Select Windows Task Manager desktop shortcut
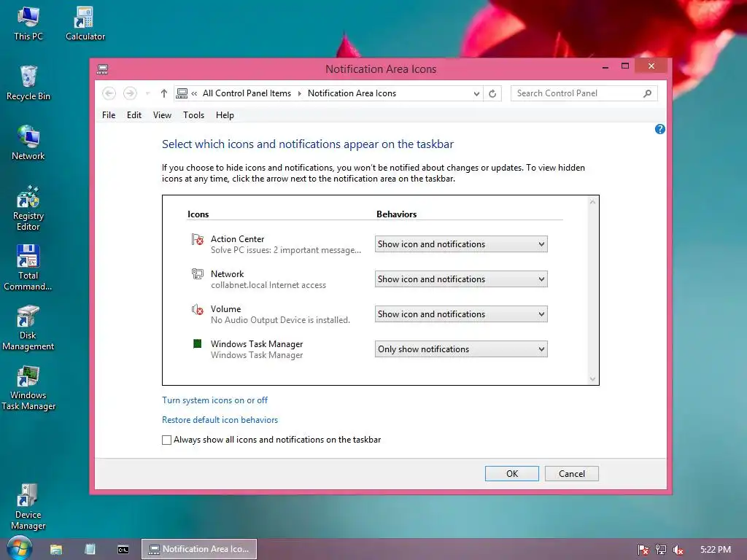The image size is (747, 560). [x=28, y=388]
